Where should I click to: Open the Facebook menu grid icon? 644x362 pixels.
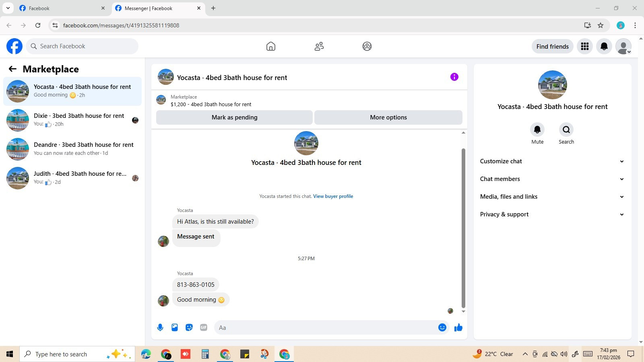tap(585, 46)
